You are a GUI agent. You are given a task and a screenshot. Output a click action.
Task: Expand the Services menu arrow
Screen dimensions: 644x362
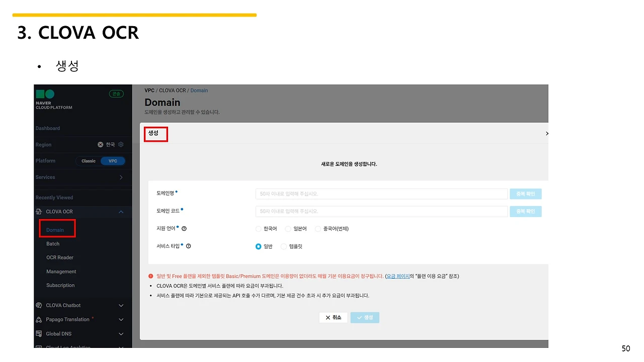[x=121, y=177]
